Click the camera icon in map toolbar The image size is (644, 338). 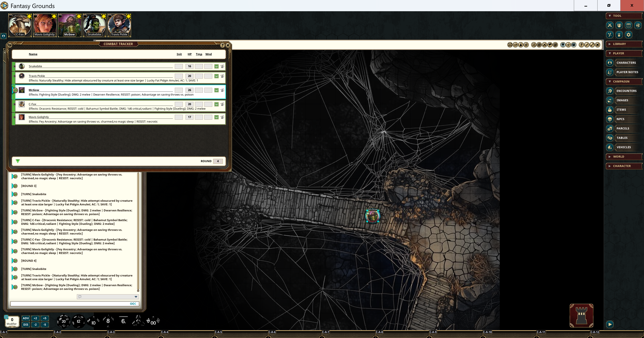[515, 45]
